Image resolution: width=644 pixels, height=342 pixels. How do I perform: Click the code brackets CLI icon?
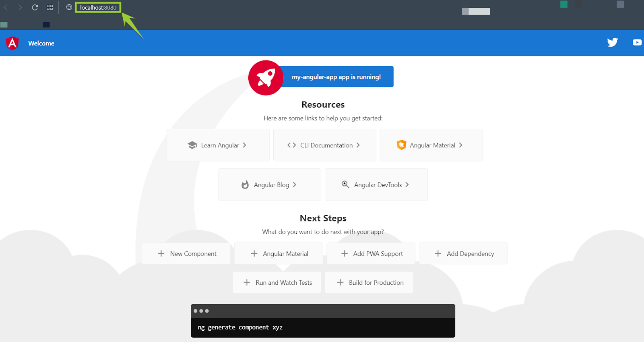pyautogui.click(x=292, y=145)
